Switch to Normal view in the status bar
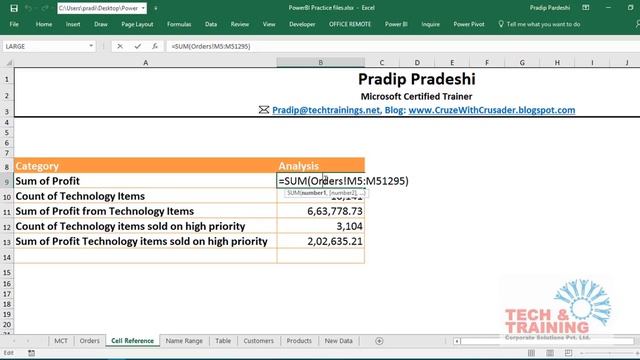Image resolution: width=640 pixels, height=360 pixels. tap(531, 353)
